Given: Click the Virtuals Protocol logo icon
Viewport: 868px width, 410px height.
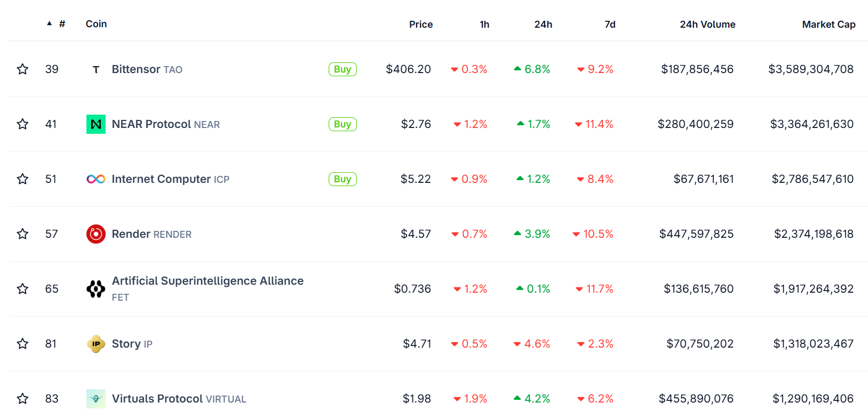Looking at the screenshot, I should pyautogui.click(x=96, y=398).
